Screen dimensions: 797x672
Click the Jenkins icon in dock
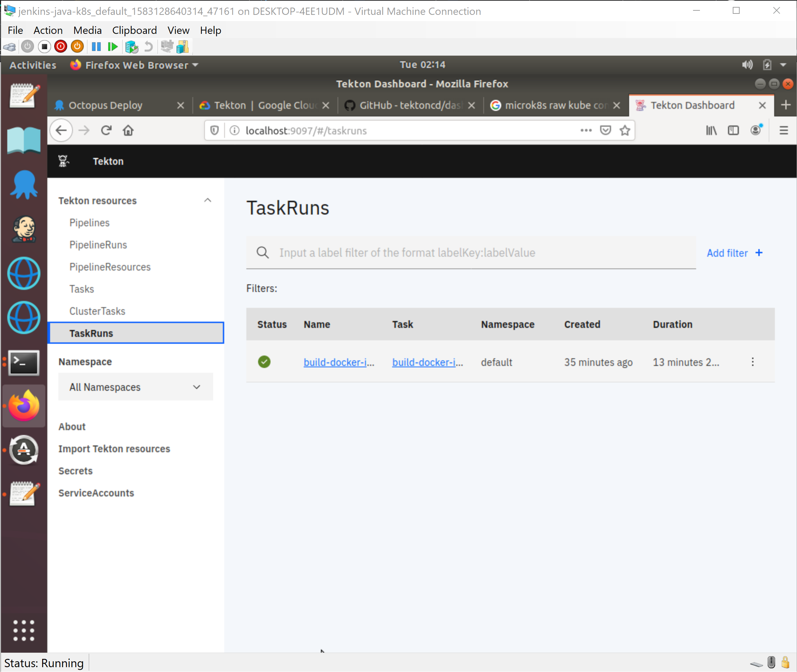[x=23, y=229]
